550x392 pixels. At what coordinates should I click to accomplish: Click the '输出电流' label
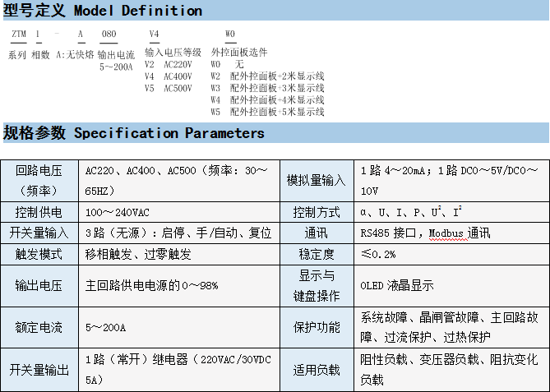tap(116, 55)
